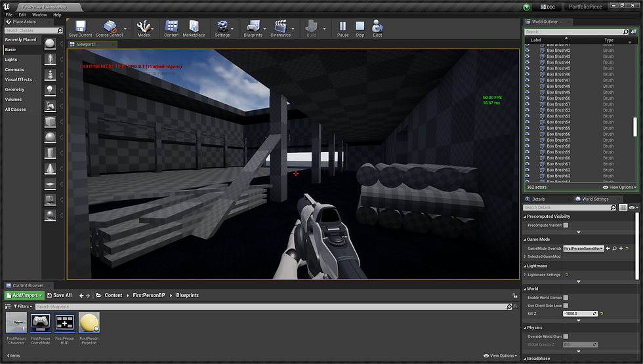The height and width of the screenshot is (364, 643).
Task: Select the Player Start icon in Place Actors
Action: point(50,106)
